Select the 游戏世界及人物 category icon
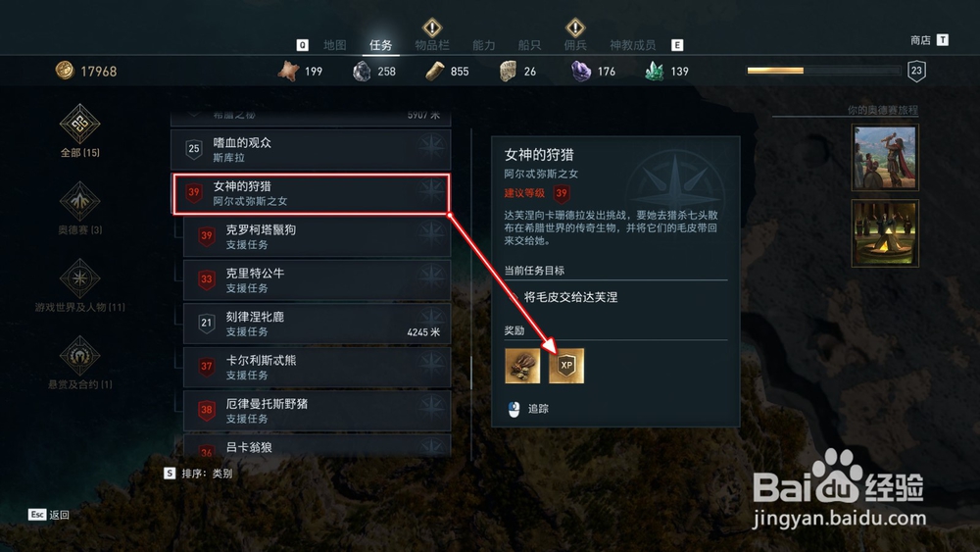 79,278
